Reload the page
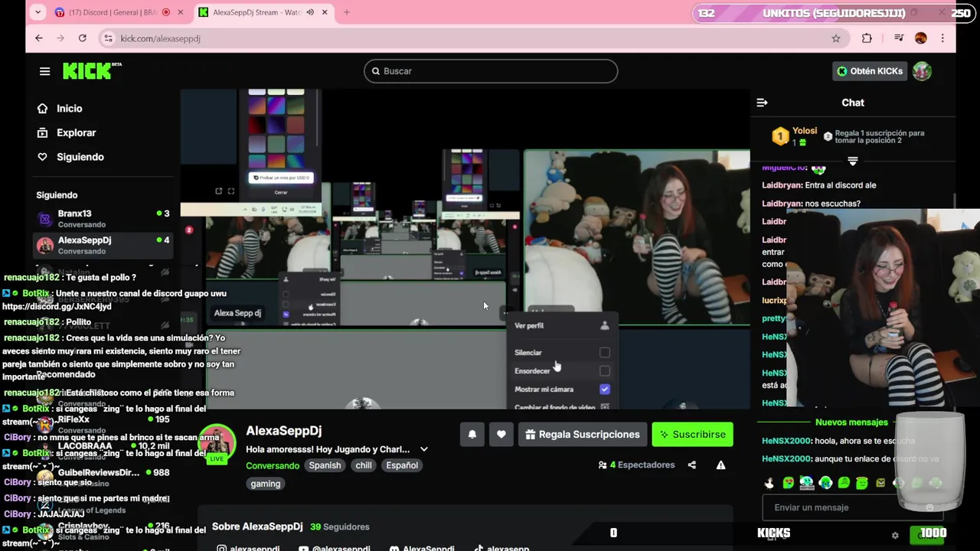The image size is (980, 551). pos(82,38)
